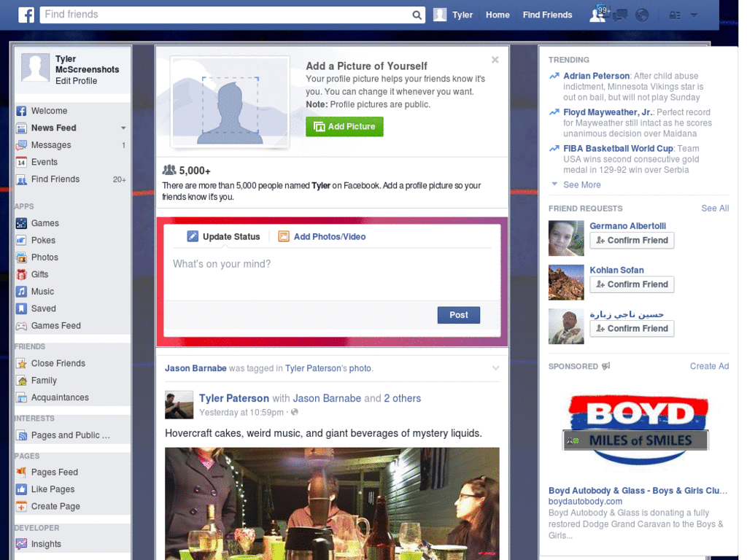Open Kohlan Sofan's profile thumbnail
Viewport: 747px width, 560px height.
pos(566,282)
